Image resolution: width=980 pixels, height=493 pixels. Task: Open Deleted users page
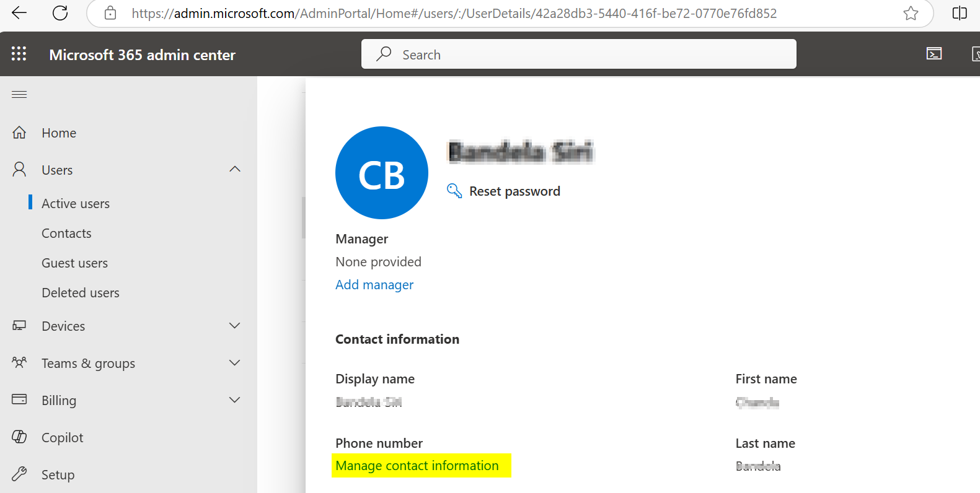point(81,293)
